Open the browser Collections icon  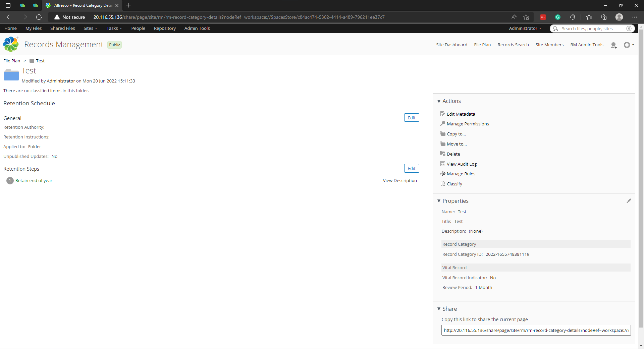pyautogui.click(x=604, y=17)
